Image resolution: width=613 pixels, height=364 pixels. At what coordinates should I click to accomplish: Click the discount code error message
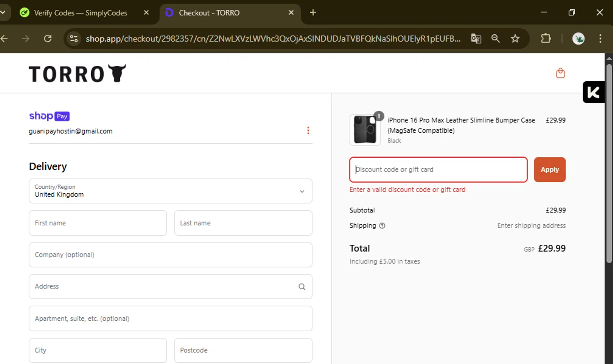pyautogui.click(x=407, y=190)
